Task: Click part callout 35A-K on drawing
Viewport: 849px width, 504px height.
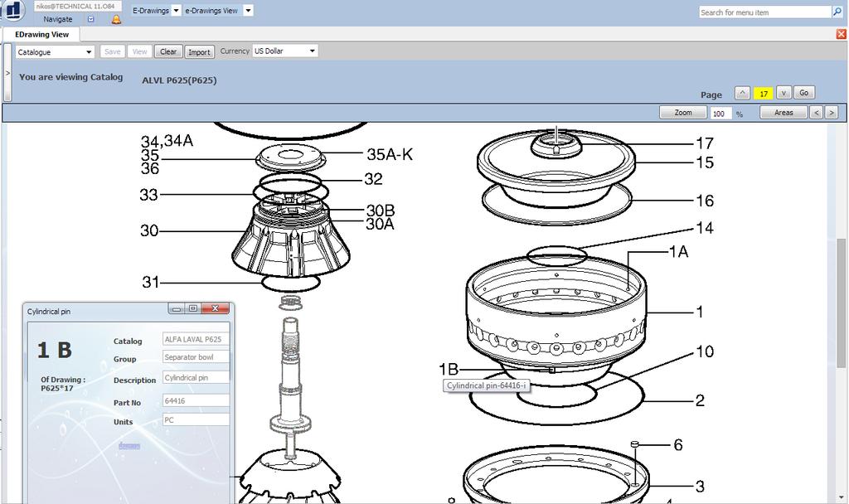Action: 390,155
